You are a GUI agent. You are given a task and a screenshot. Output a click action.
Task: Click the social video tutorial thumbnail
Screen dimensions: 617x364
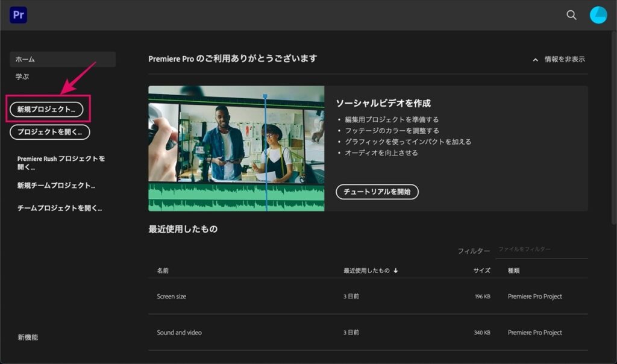click(236, 148)
